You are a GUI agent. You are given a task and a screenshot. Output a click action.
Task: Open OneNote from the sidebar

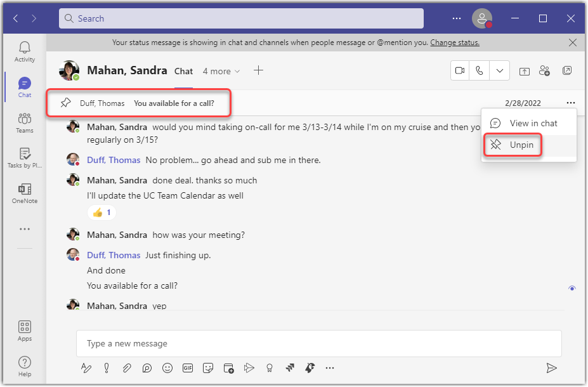click(24, 193)
